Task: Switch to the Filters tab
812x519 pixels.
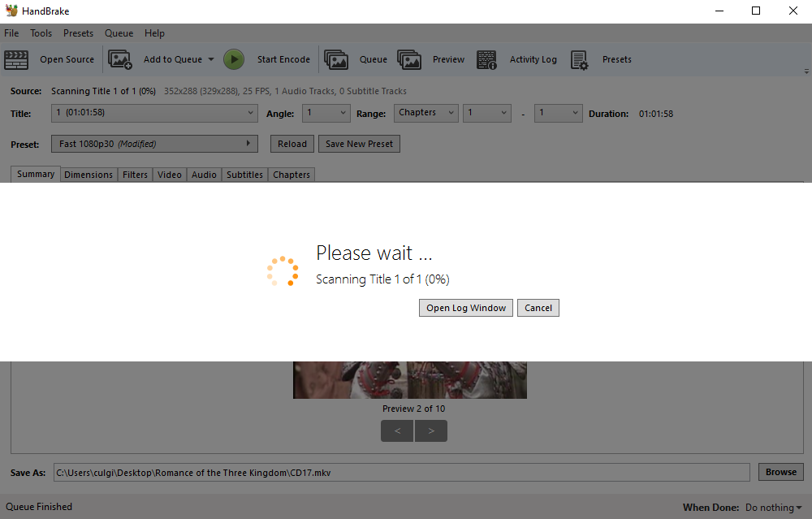Action: (x=135, y=175)
